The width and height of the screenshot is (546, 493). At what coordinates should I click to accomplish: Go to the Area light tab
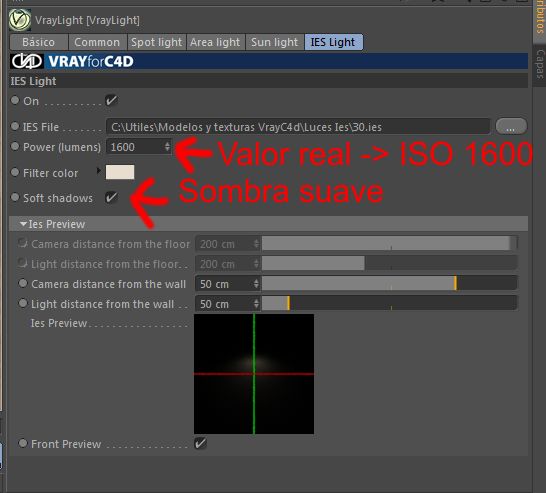click(x=215, y=42)
